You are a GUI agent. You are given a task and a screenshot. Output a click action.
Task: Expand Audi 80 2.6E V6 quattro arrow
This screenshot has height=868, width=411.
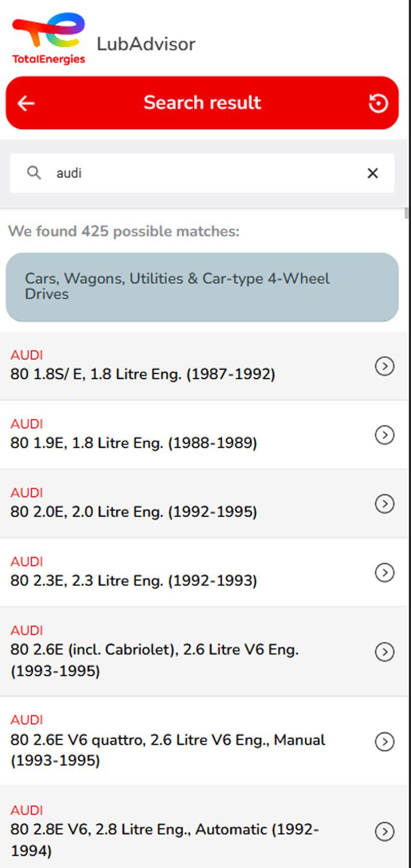pos(384,741)
